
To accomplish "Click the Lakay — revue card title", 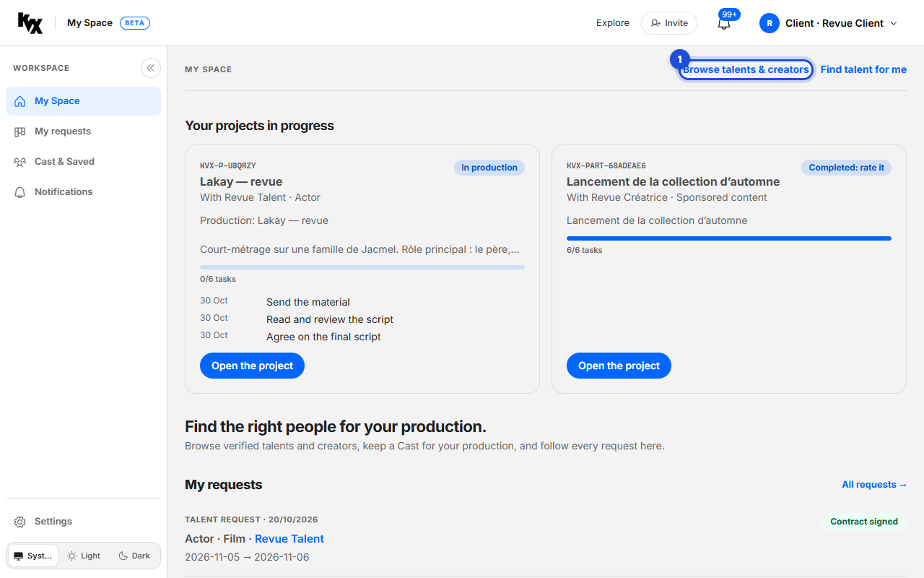I will pyautogui.click(x=241, y=181).
